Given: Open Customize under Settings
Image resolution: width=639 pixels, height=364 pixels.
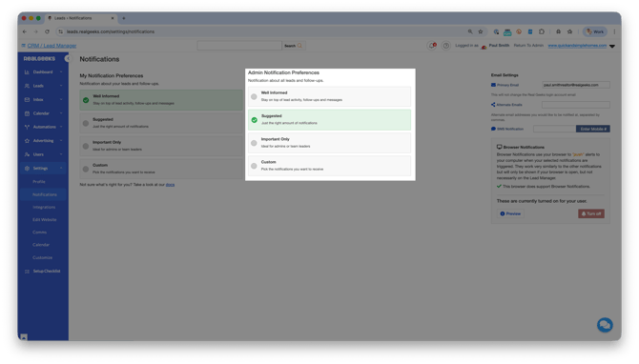Looking at the screenshot, I should (42, 257).
